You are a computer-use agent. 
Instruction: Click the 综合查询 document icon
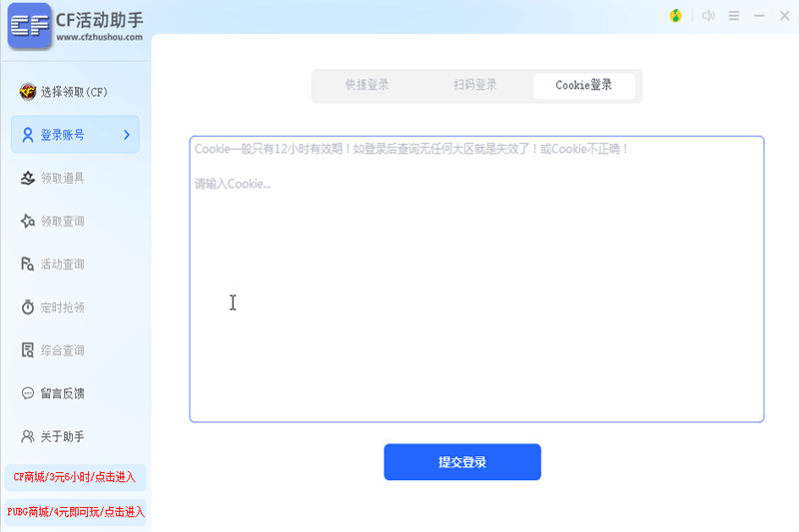[x=28, y=350]
